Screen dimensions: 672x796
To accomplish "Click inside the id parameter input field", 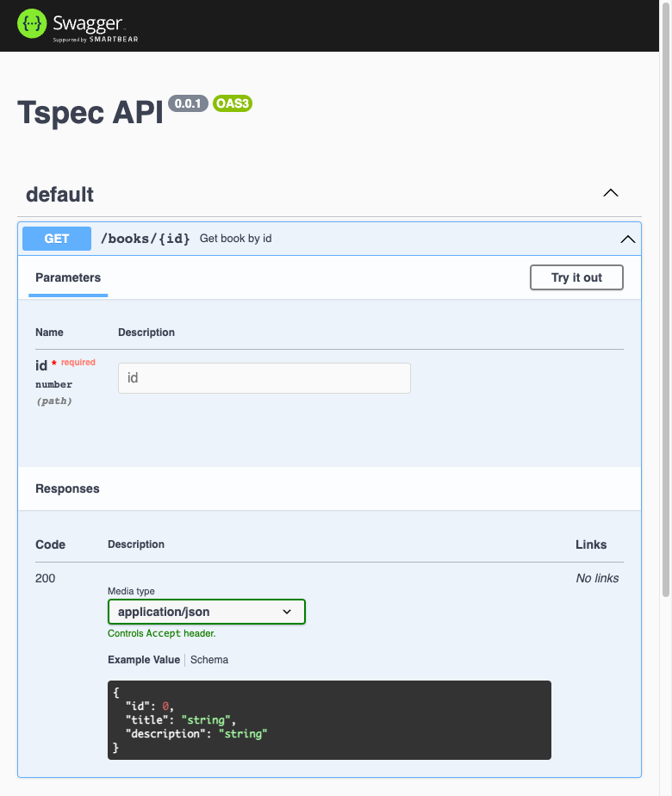I will click(264, 377).
